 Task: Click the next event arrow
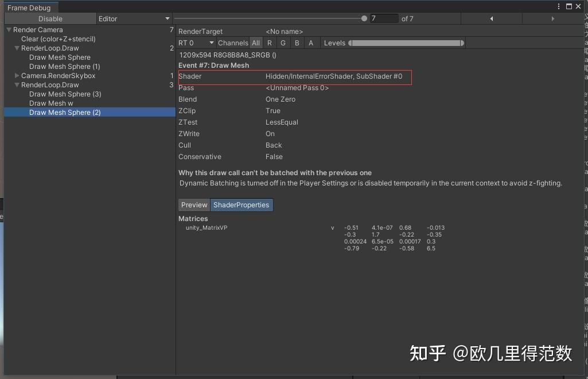(552, 18)
